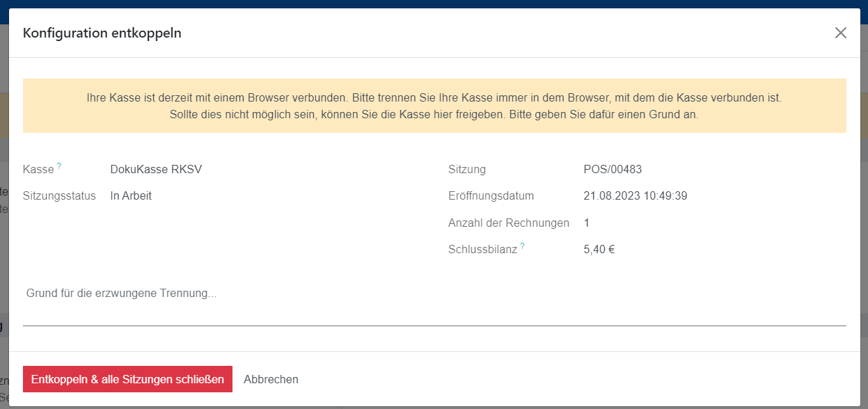Click the Sitzung field label
This screenshot has height=409, width=868.
467,169
